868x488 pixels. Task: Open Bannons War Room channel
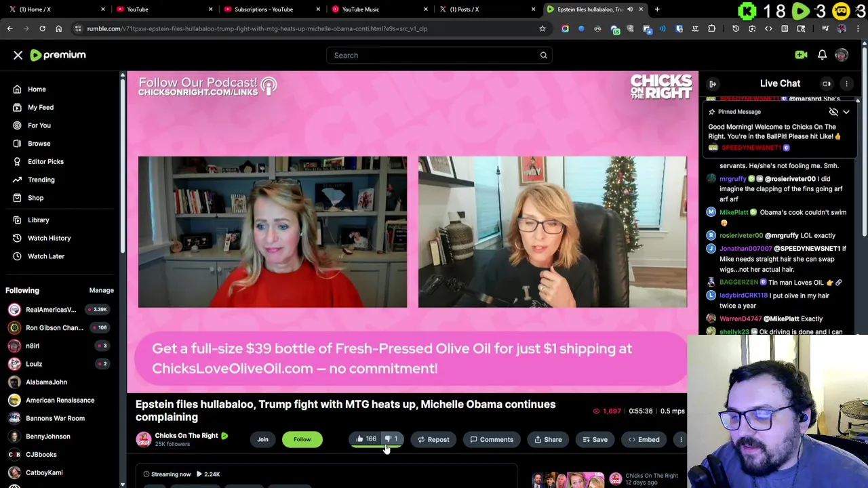(x=55, y=418)
